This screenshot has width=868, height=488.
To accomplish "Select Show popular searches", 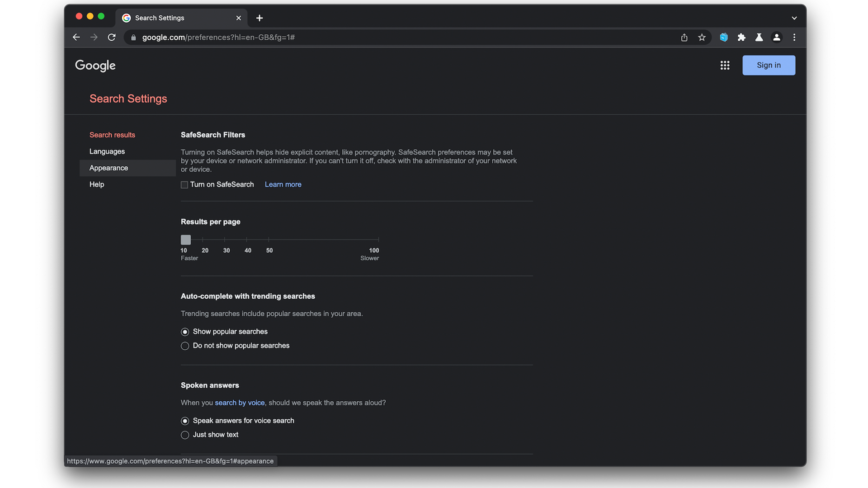I will [185, 332].
